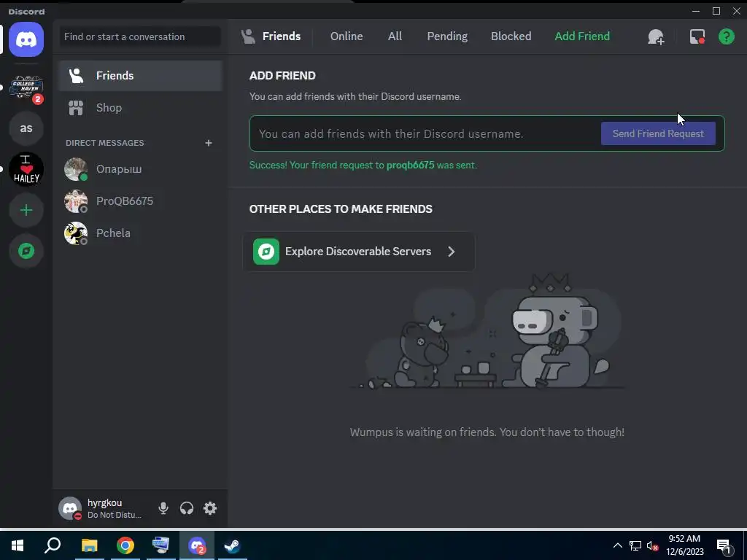Viewport: 747px width, 560px height.
Task: Toggle microphone mute in user panel
Action: [163, 508]
